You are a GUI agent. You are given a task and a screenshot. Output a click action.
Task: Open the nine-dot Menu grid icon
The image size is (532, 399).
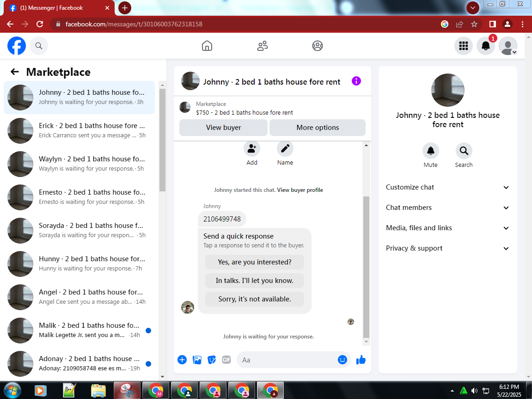(464, 46)
